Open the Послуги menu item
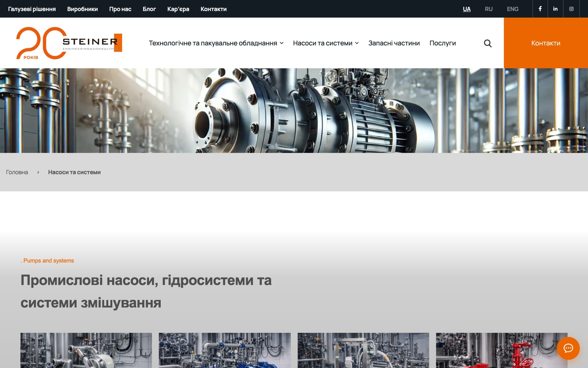 pyautogui.click(x=442, y=43)
